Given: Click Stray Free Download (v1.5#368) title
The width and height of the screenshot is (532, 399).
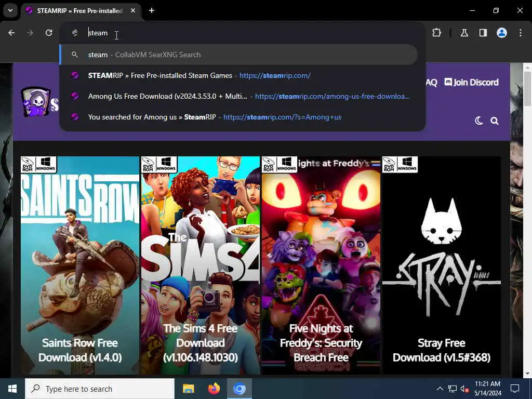Looking at the screenshot, I should (442, 350).
